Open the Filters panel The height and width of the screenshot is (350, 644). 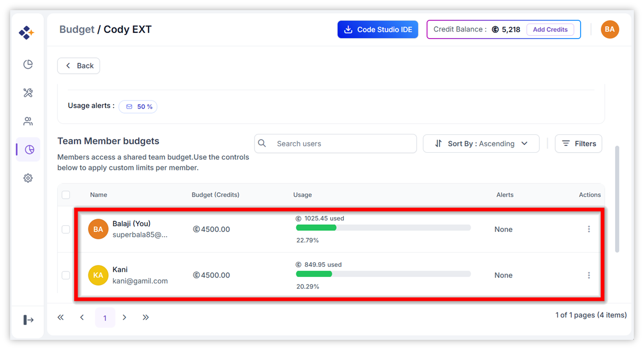(578, 144)
